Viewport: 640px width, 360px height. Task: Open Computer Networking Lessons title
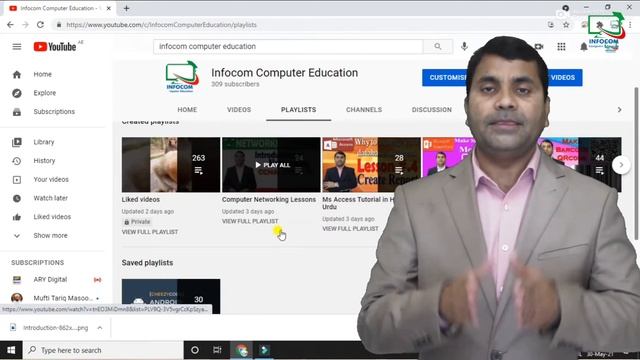click(269, 200)
